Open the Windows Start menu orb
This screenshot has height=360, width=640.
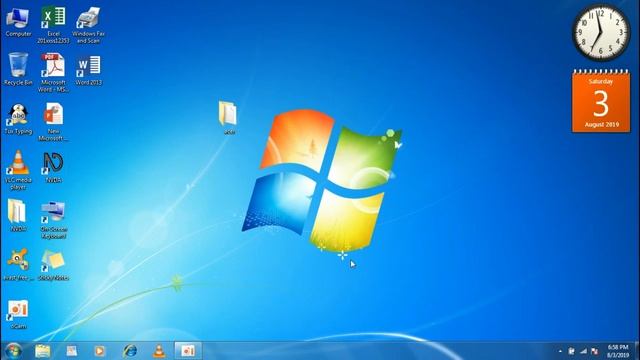pos(13,351)
